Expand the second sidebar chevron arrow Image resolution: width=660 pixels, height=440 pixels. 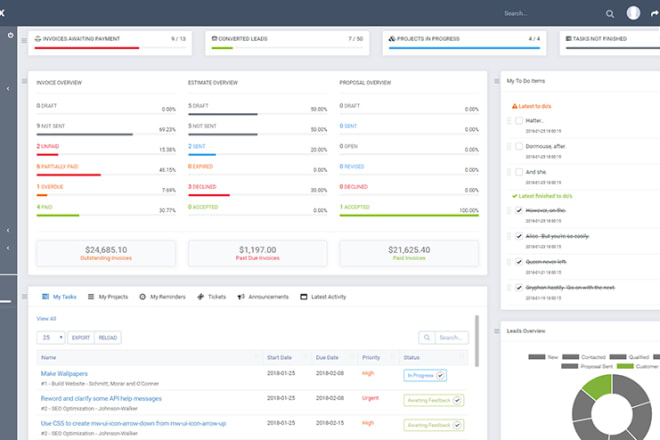8,230
